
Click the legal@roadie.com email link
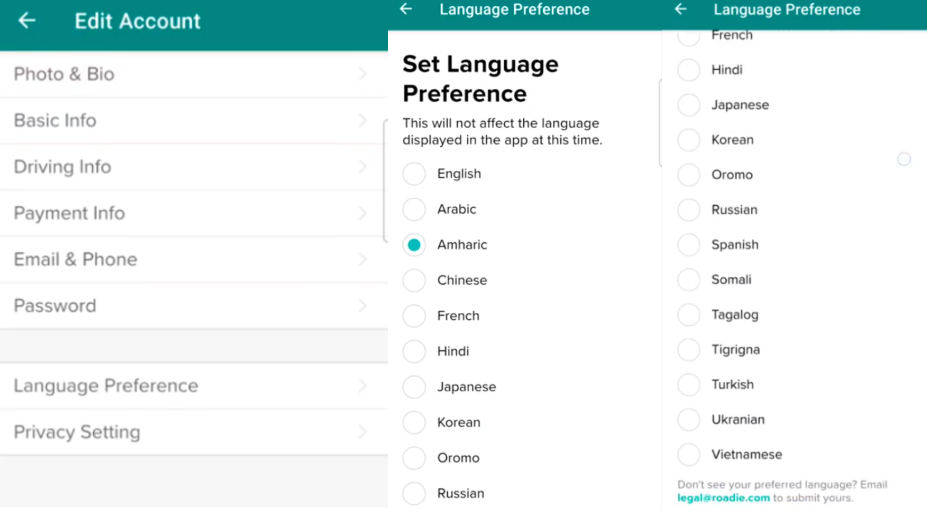724,498
